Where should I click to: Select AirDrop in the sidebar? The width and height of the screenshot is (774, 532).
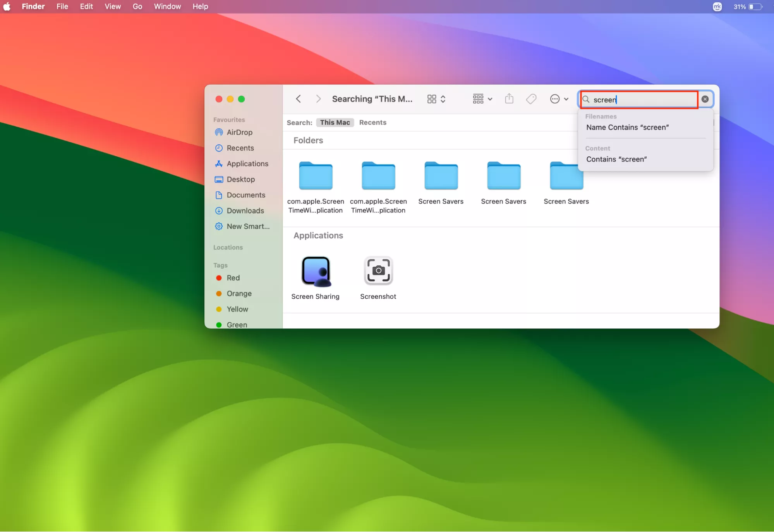[x=239, y=132]
